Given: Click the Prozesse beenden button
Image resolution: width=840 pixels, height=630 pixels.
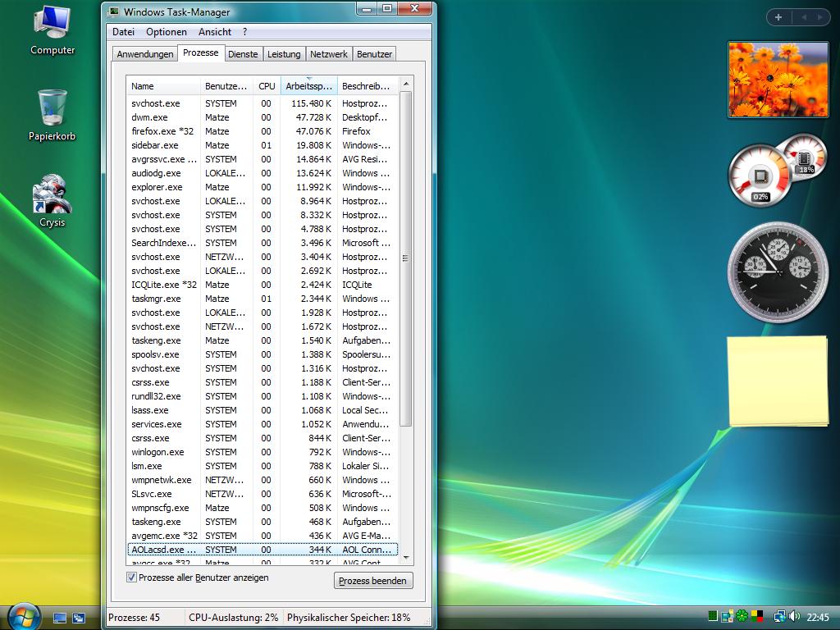Looking at the screenshot, I should pyautogui.click(x=373, y=581).
